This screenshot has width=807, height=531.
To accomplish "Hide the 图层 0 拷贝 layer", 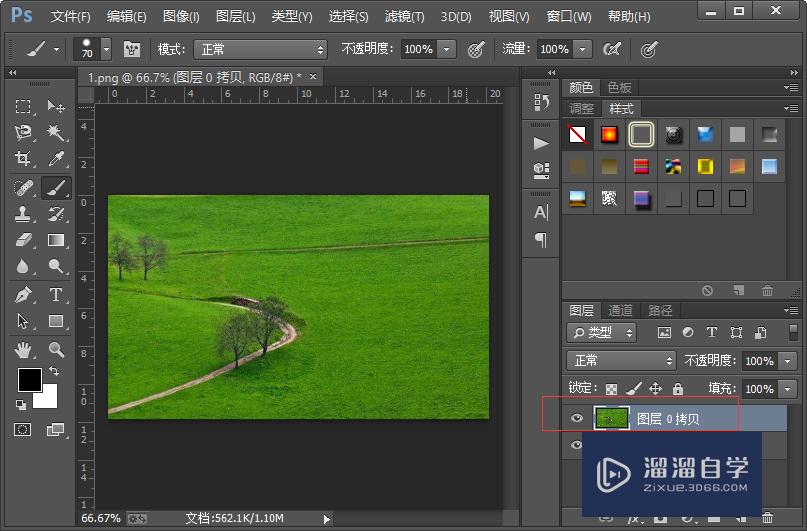I will pos(576,419).
